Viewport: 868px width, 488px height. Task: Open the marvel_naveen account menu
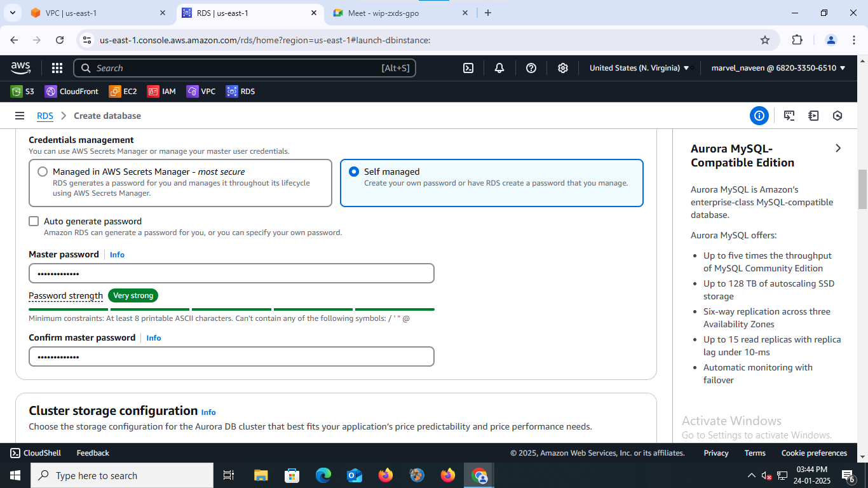pyautogui.click(x=778, y=68)
